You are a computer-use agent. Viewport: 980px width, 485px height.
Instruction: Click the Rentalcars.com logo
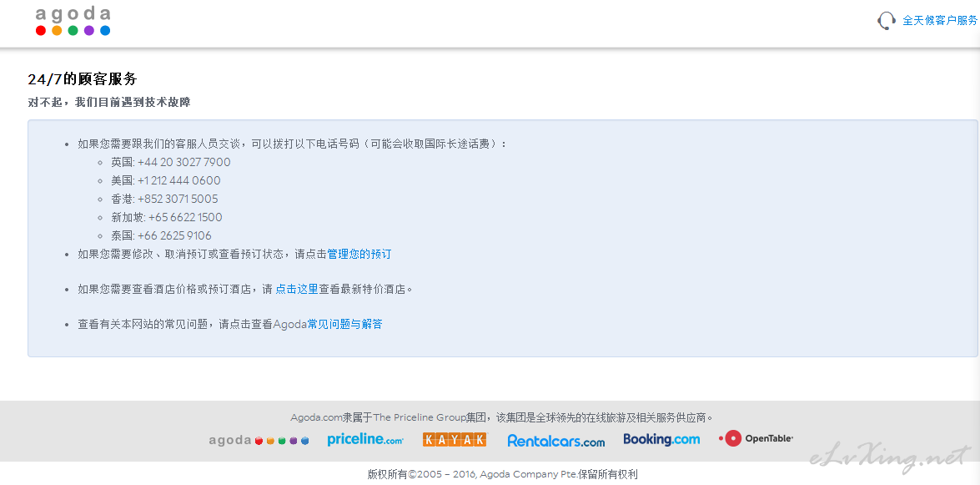click(556, 441)
